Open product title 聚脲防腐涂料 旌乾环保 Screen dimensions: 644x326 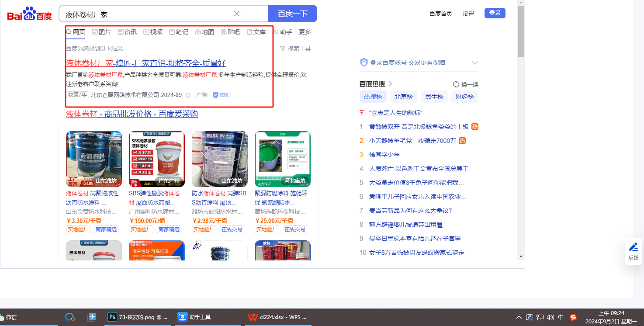[281, 198]
